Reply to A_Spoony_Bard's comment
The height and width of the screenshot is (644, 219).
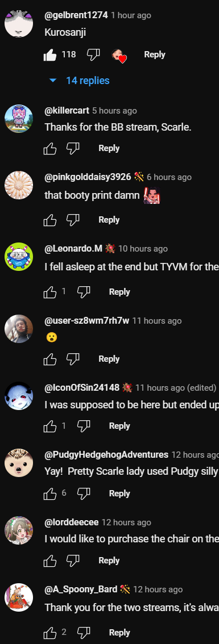point(119,633)
